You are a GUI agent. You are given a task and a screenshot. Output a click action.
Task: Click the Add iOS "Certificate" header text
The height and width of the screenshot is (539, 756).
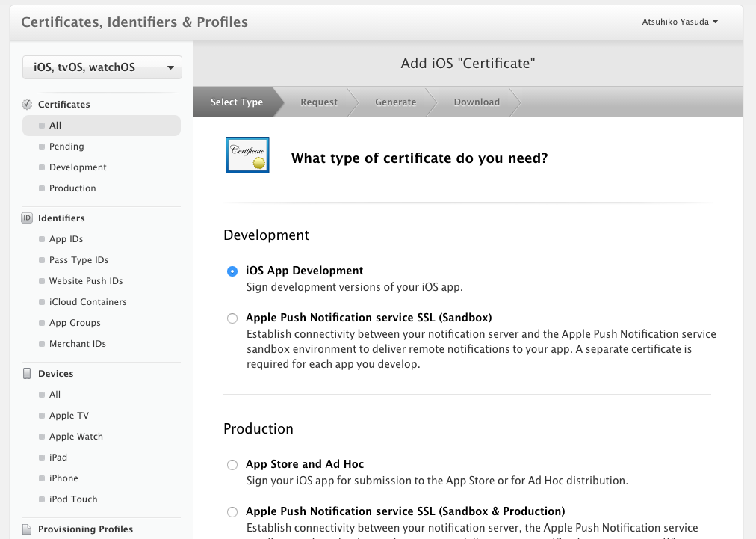point(468,64)
